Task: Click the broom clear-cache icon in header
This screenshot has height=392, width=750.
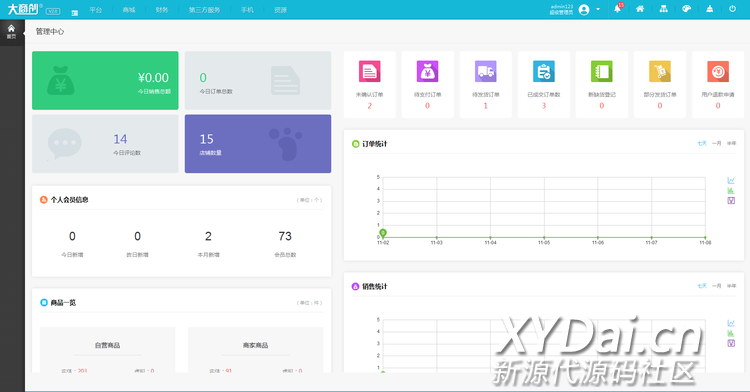Action: tap(709, 9)
